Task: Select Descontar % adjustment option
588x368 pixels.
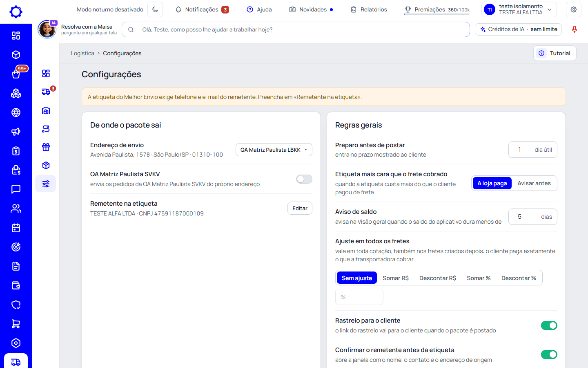Action: click(x=519, y=278)
